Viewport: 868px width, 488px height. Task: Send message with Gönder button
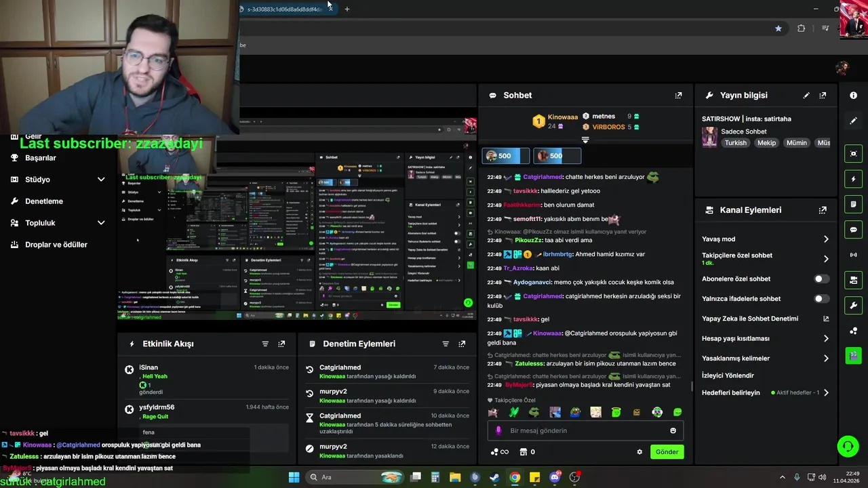pos(667,452)
